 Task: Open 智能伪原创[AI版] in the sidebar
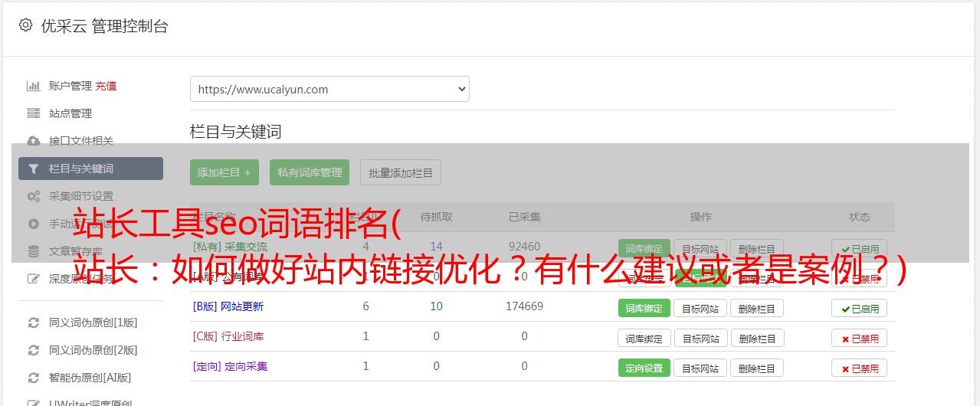(90, 378)
